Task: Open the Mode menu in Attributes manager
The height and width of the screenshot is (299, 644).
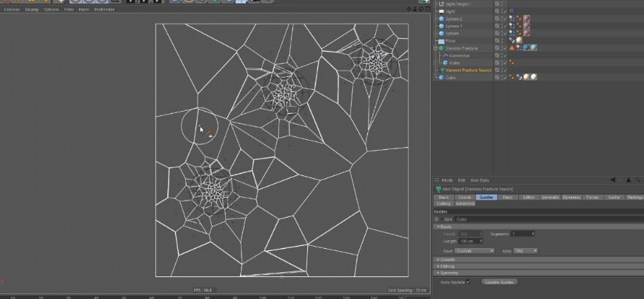Action: pos(447,180)
